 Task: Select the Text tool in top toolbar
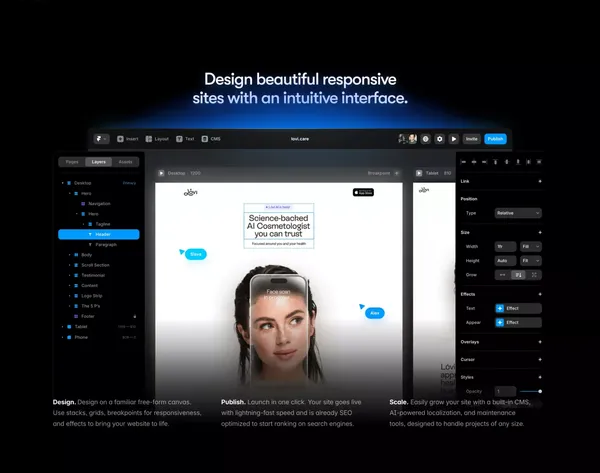click(x=185, y=139)
